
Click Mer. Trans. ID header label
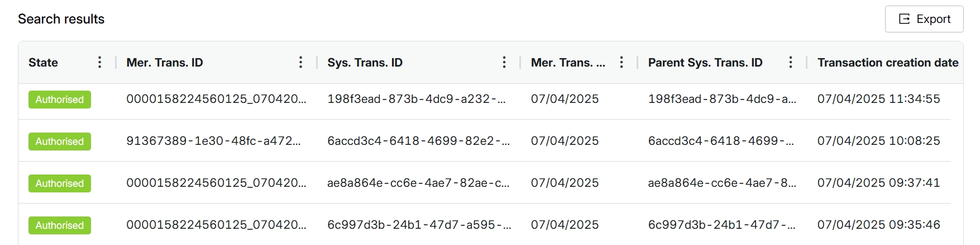[165, 63]
